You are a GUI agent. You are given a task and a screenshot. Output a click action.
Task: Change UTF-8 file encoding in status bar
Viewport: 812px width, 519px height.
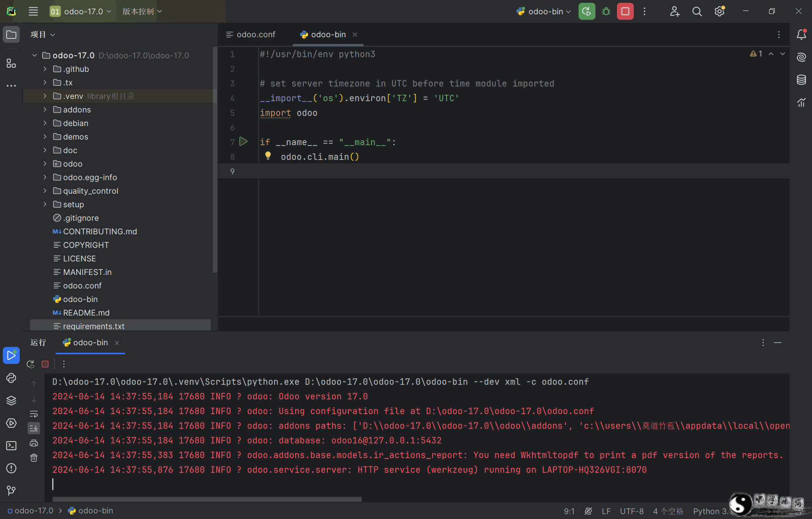coord(632,511)
